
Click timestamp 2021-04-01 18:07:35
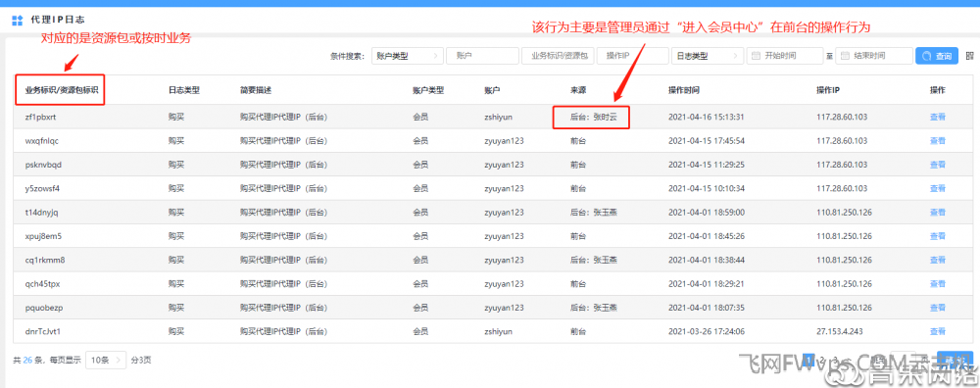(707, 308)
